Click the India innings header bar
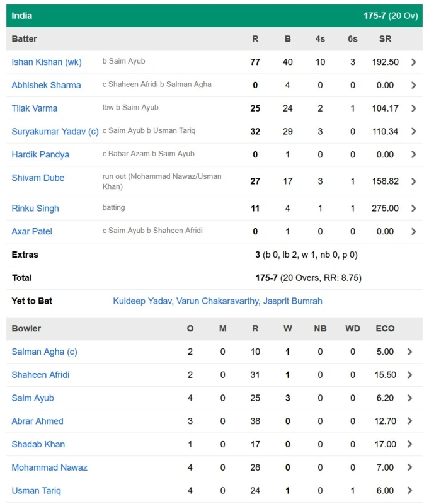Image resolution: width=429 pixels, height=504 pixels. 214,15
